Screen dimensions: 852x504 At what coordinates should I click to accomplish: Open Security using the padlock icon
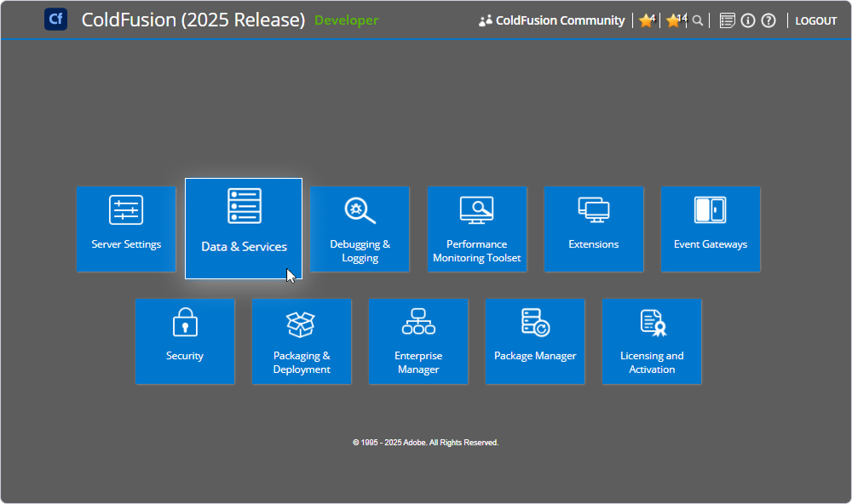pos(185,322)
